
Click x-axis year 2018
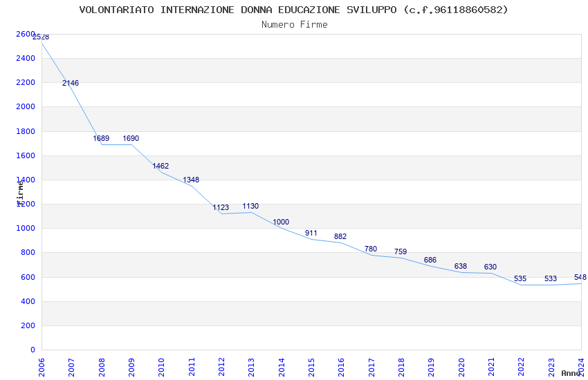[x=402, y=368]
